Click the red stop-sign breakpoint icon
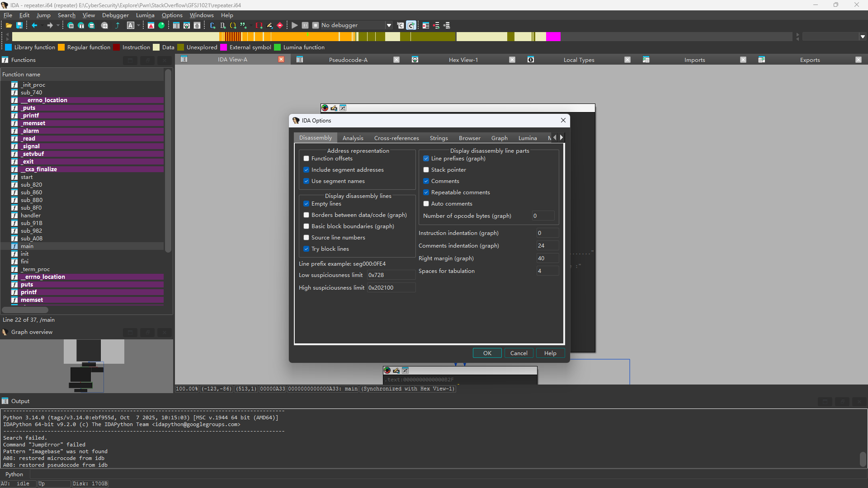Image resolution: width=868 pixels, height=488 pixels. tap(280, 26)
